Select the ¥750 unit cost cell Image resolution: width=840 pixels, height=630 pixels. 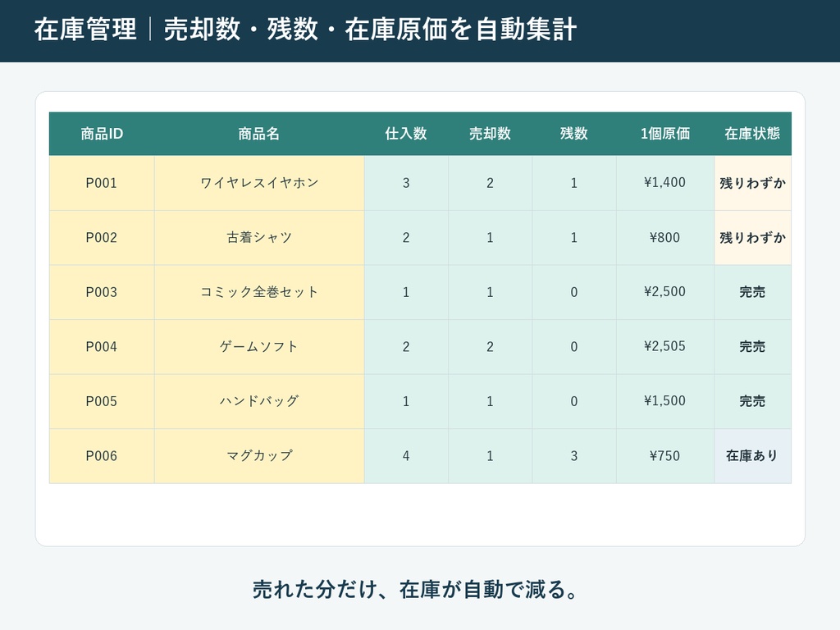pyautogui.click(x=664, y=456)
